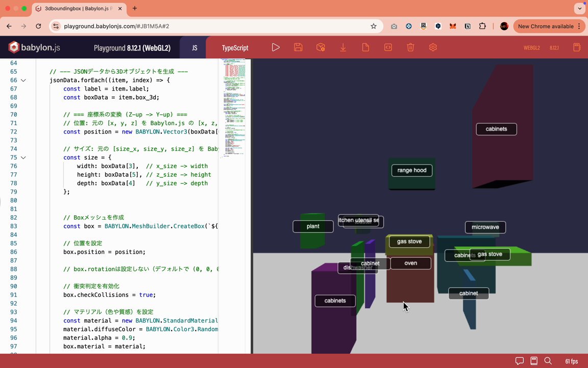Open the Chrome profile avatar
This screenshot has height=368, width=588.
(504, 26)
